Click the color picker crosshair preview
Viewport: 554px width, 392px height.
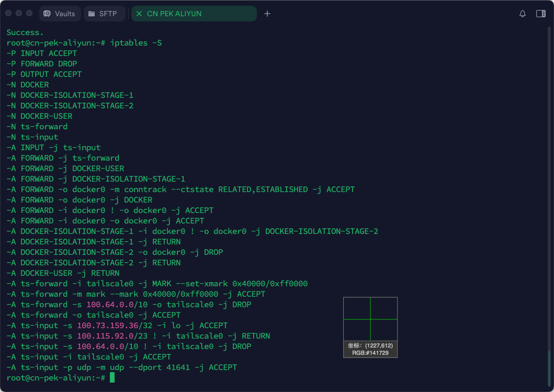pos(370,319)
